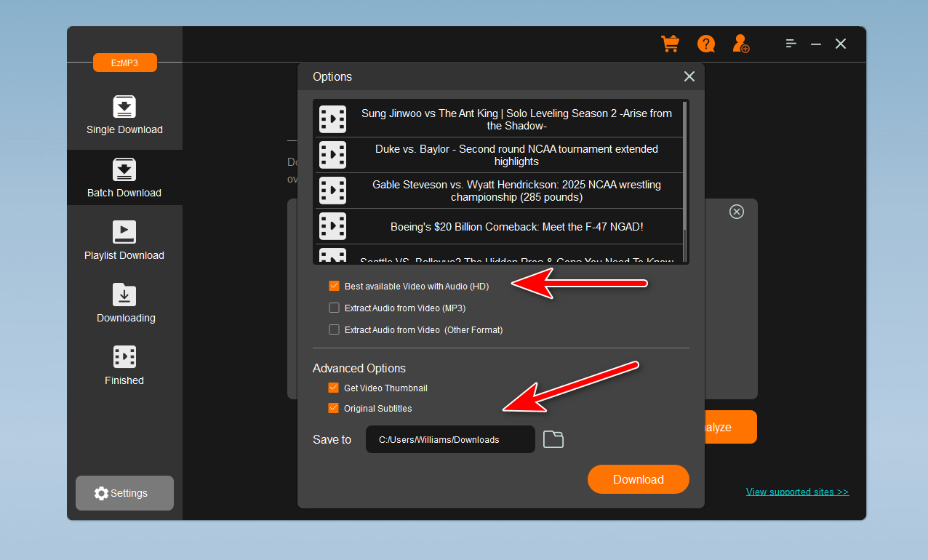Open the hamburger menu icon
The width and height of the screenshot is (928, 560).
pos(791,44)
